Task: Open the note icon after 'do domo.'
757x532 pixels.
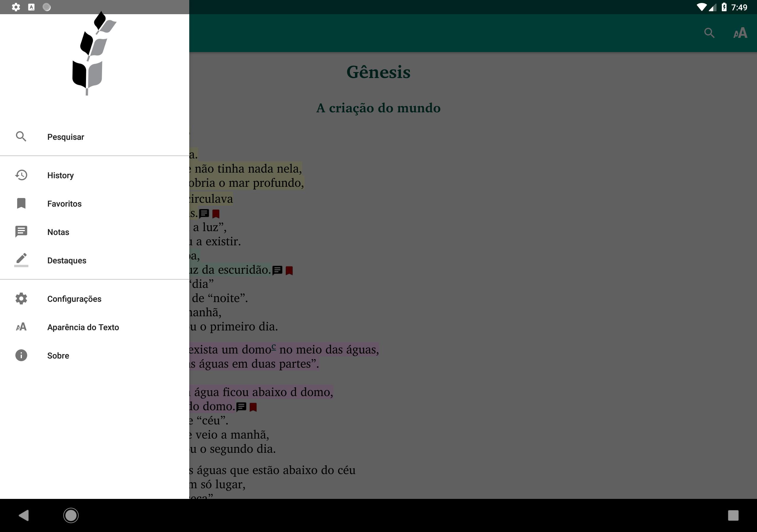Action: pyautogui.click(x=241, y=407)
